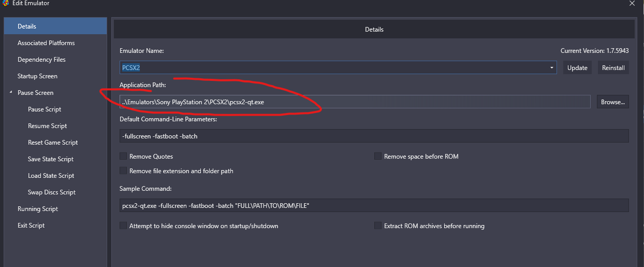The height and width of the screenshot is (267, 644).
Task: Click into the Application Path field
Action: coord(355,102)
